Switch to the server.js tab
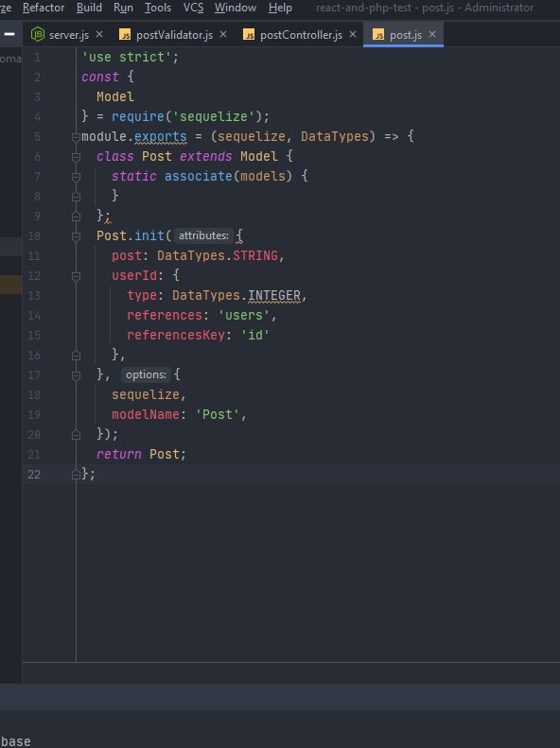Screen dimensions: 560x748 pyautogui.click(x=69, y=35)
